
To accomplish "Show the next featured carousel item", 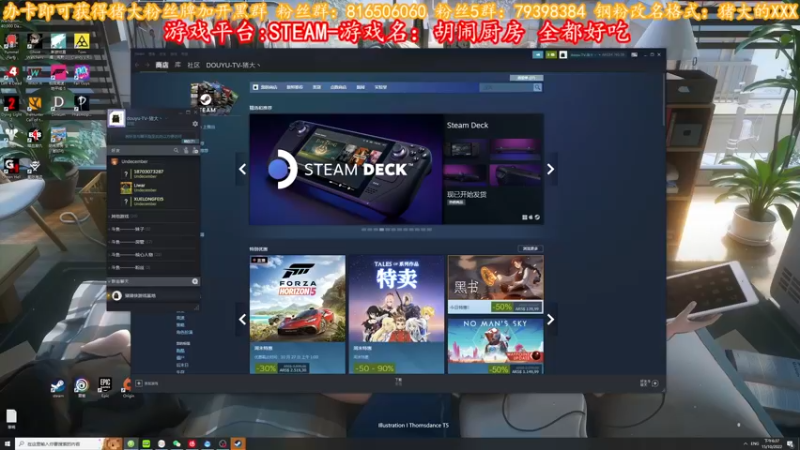I will 550,169.
